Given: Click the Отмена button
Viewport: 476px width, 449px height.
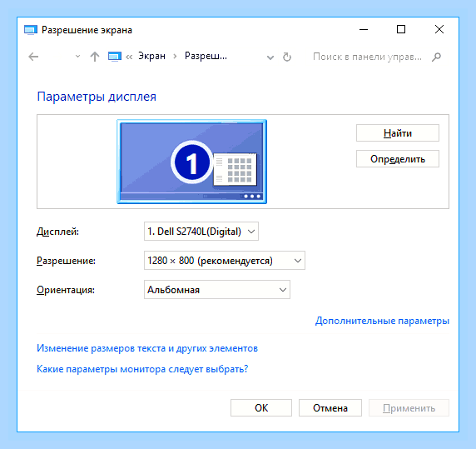Looking at the screenshot, I should coord(330,408).
